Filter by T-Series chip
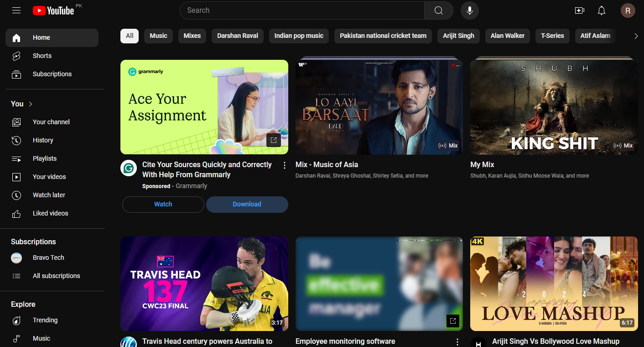The height and width of the screenshot is (347, 644). 552,36
